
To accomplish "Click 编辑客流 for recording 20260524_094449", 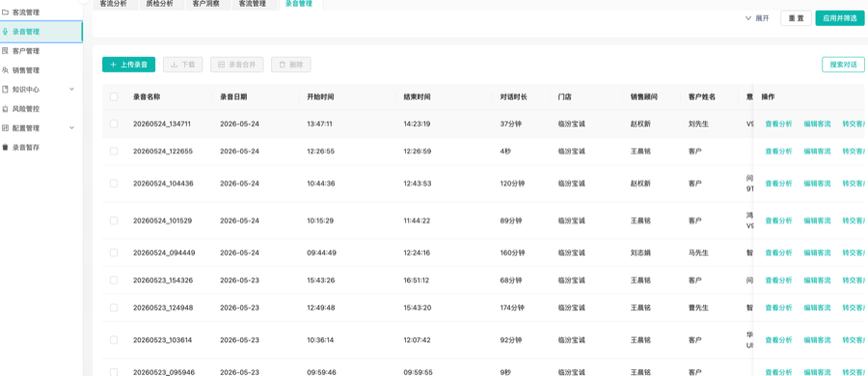I will click(818, 253).
